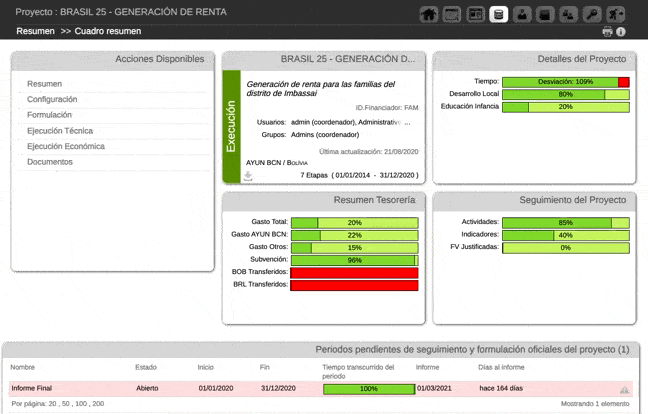
Task: Open Ejecución Económica from the sidebar
Action: pyautogui.click(x=65, y=146)
